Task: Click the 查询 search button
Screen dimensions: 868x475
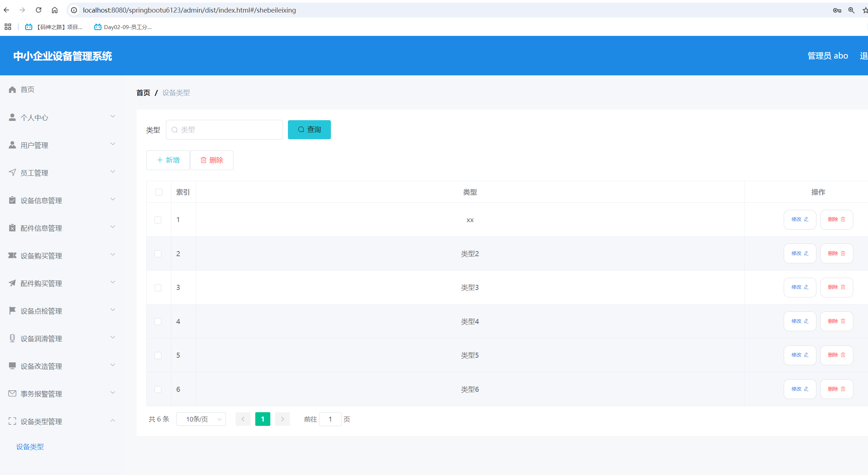Action: [x=309, y=130]
